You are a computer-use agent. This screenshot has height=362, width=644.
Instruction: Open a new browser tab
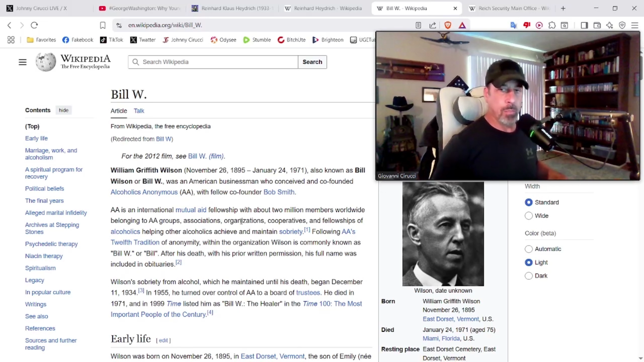pyautogui.click(x=563, y=8)
